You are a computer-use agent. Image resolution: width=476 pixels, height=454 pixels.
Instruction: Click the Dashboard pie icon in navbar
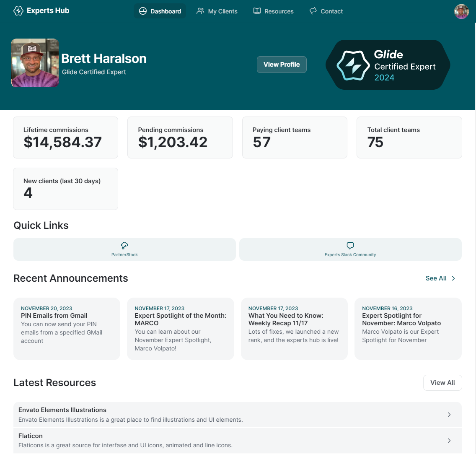[143, 11]
